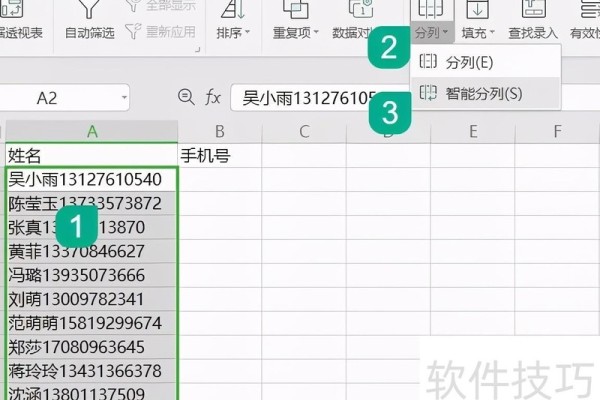Click cell 刘萌13009782341
The image size is (600, 400).
[92, 299]
